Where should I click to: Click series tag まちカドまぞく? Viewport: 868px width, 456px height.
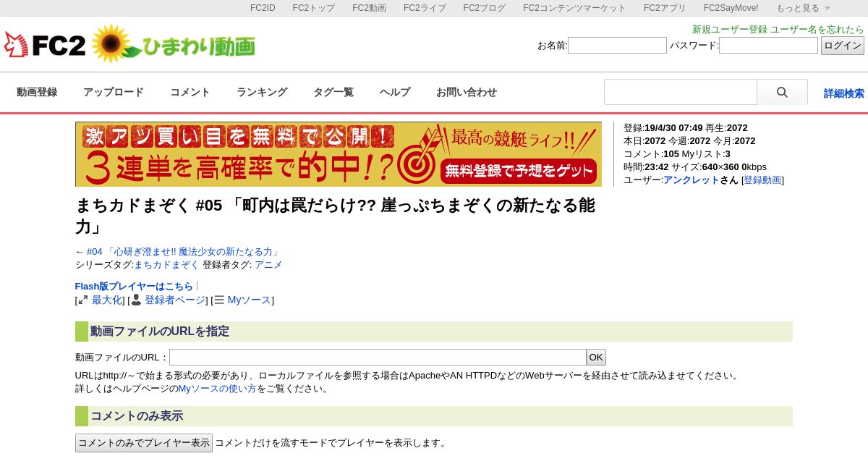pos(166,264)
